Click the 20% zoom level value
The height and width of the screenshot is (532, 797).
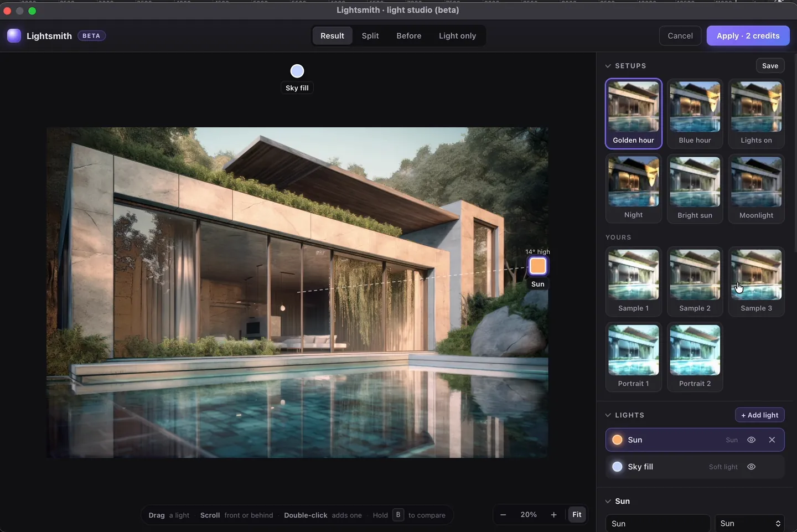tap(529, 515)
